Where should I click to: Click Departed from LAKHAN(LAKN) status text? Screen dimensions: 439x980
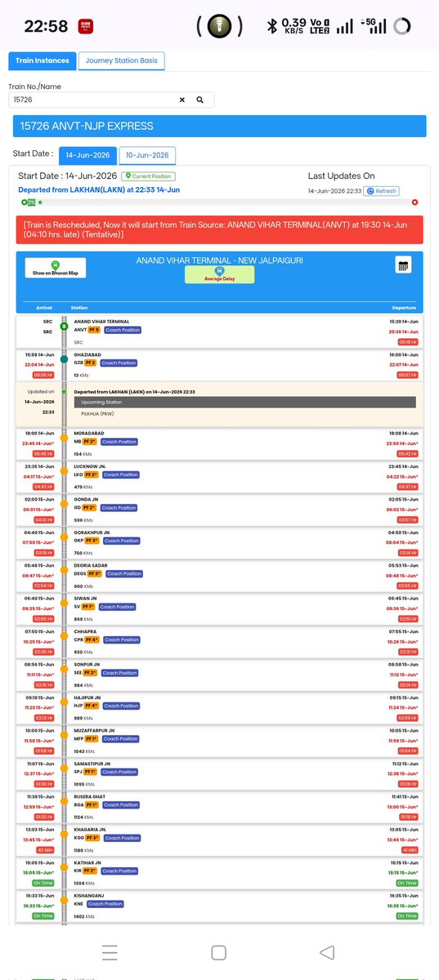(99, 189)
